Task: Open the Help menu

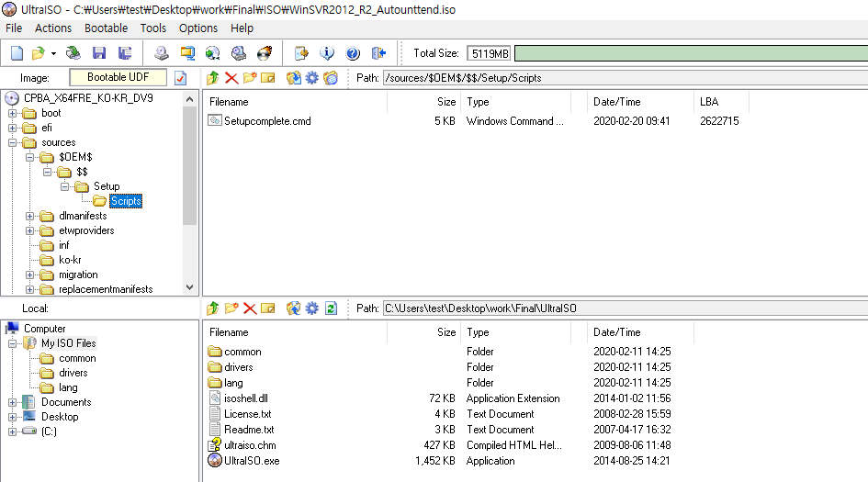Action: tap(242, 28)
